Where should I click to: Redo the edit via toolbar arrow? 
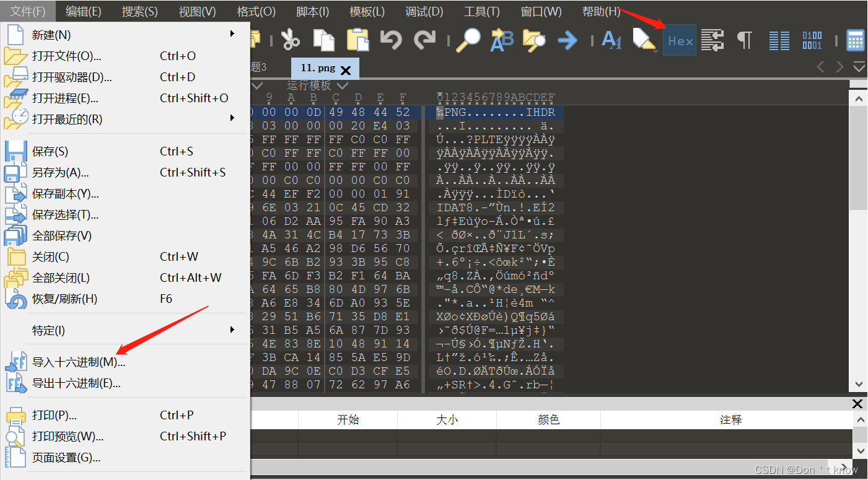tap(424, 40)
